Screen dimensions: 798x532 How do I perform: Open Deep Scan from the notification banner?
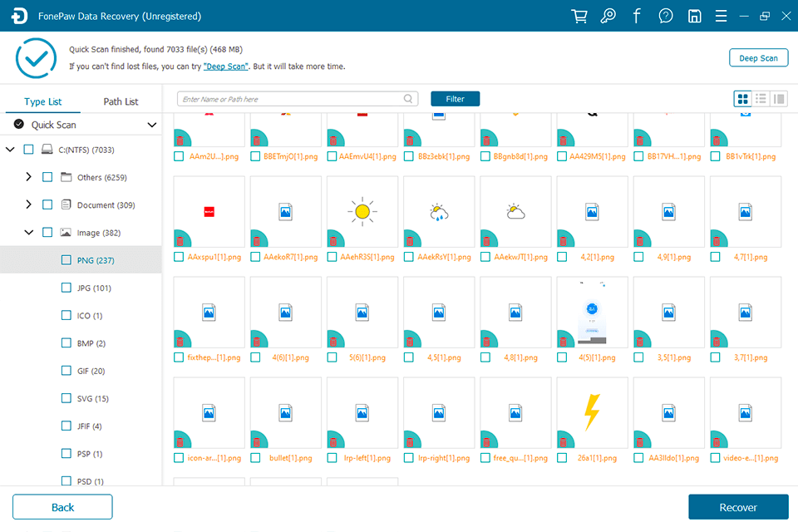point(225,66)
